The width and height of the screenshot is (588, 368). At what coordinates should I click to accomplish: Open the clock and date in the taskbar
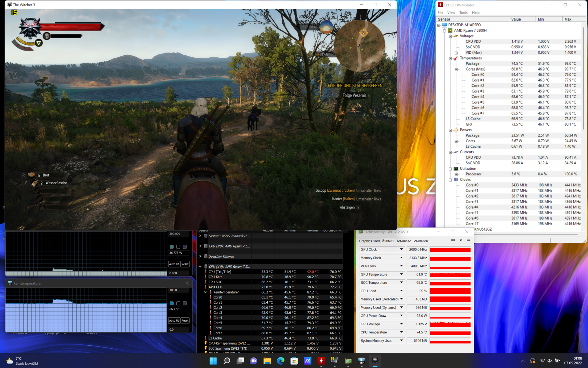click(573, 361)
